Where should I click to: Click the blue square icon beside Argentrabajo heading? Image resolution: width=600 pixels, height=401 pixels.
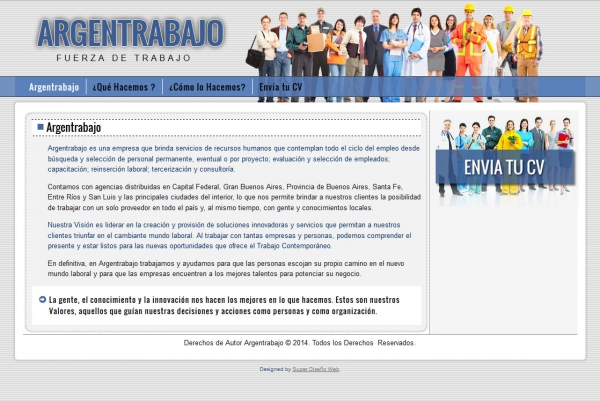point(40,128)
